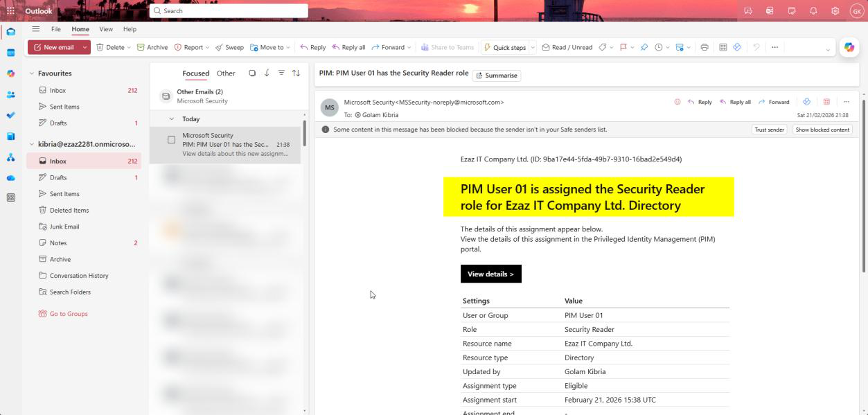868x415 pixels.
Task: Open Settings gear in header
Action: [x=835, y=11]
